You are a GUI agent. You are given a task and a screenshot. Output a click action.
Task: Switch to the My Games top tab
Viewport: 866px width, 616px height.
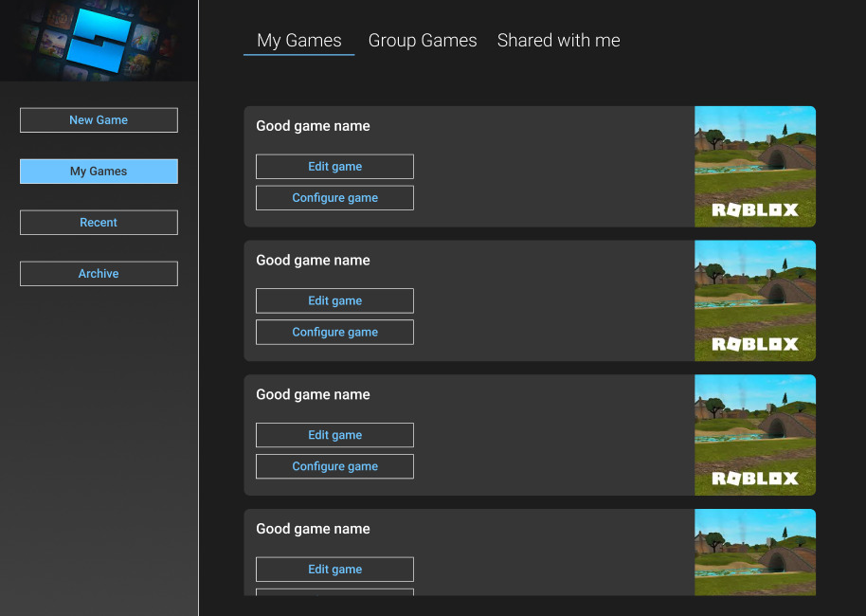[x=298, y=41]
